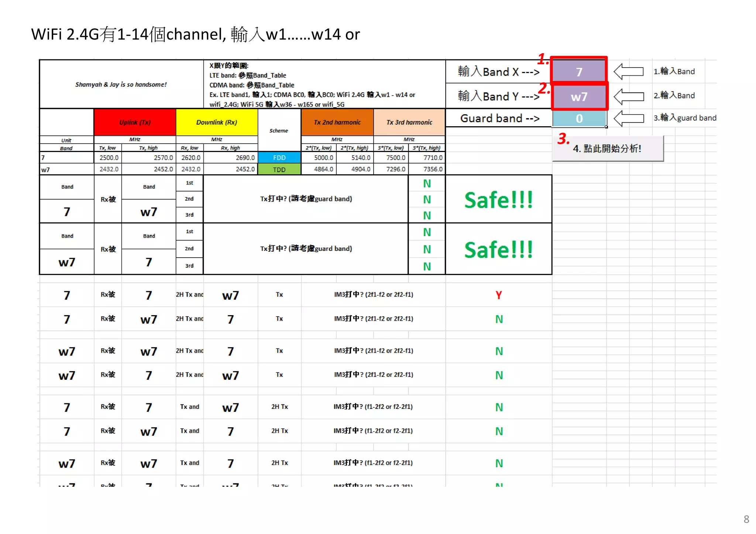Click the Scheme column header
The image size is (756, 534).
pos(279,130)
